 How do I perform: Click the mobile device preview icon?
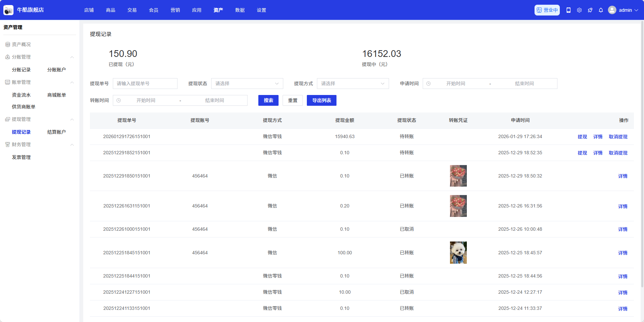click(x=569, y=10)
